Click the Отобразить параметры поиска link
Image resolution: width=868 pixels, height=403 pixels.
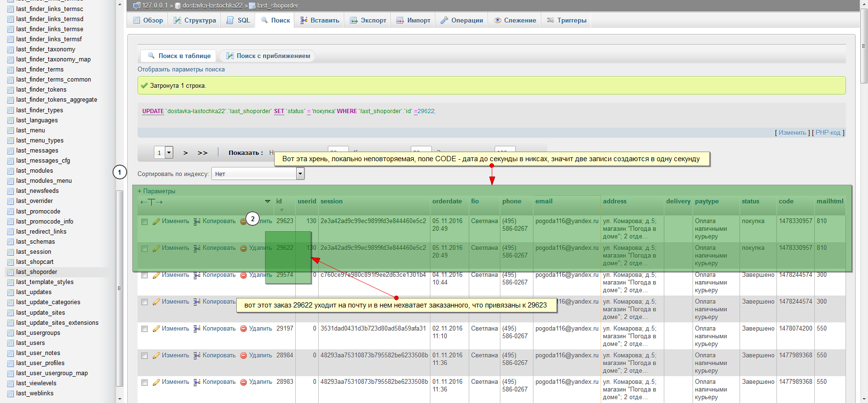181,70
